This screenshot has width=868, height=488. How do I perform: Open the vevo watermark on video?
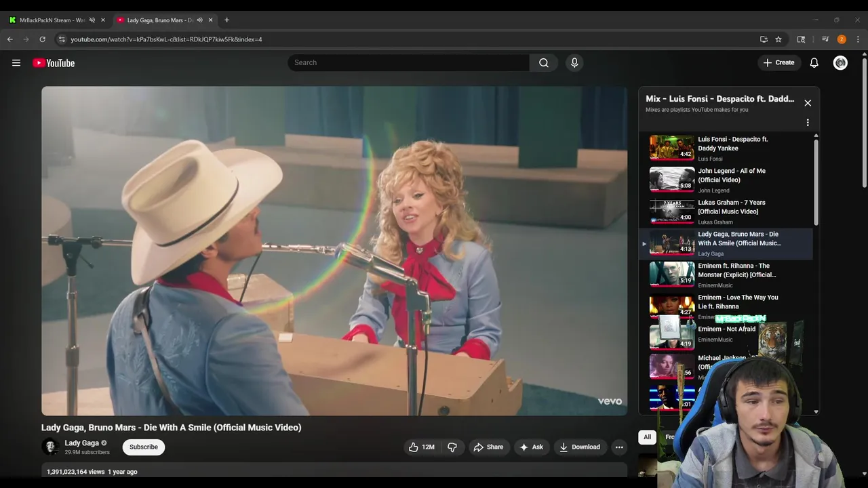tap(610, 401)
